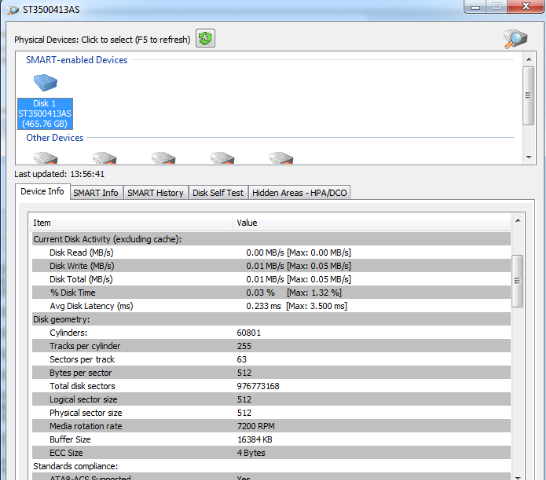Click the info table scroll-up arrow
This screenshot has height=480, width=546.
point(517,220)
